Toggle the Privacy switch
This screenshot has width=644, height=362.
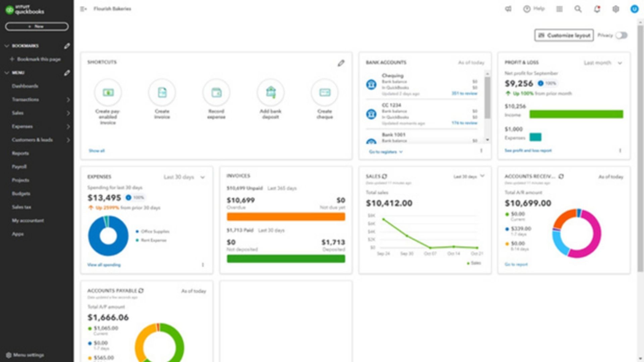pos(622,36)
